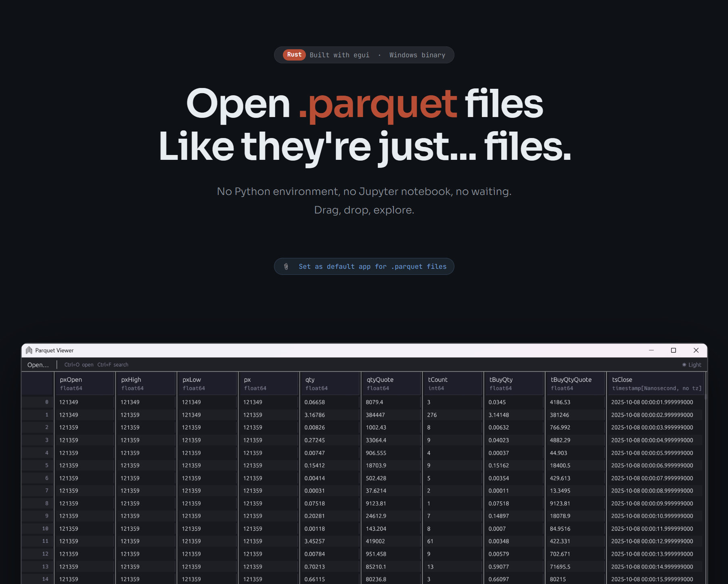Click qty cell 3.45257

315,541
